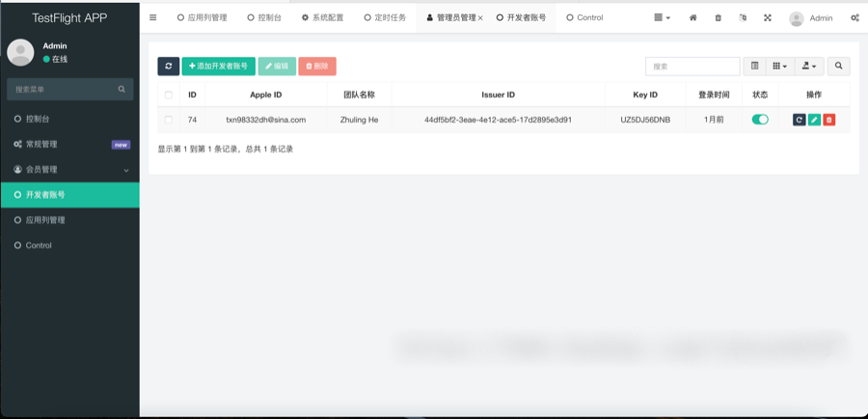Expand 会员管理 in the sidebar
This screenshot has height=419, width=868.
tap(69, 170)
